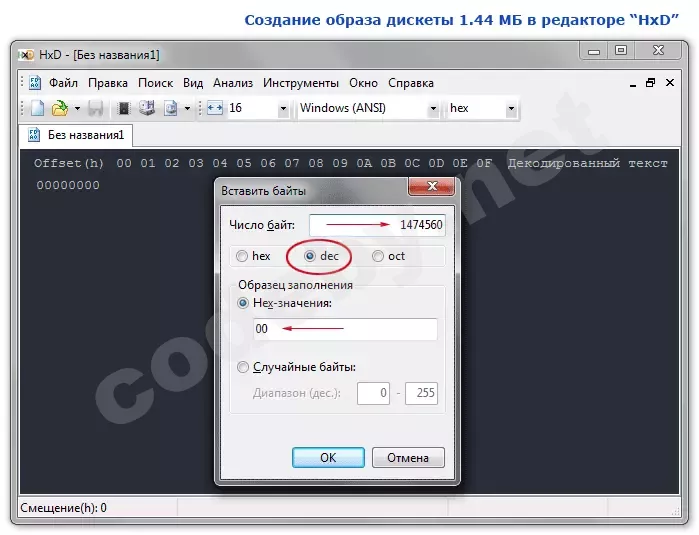Click the Open RAM memory chip icon

[x=123, y=108]
